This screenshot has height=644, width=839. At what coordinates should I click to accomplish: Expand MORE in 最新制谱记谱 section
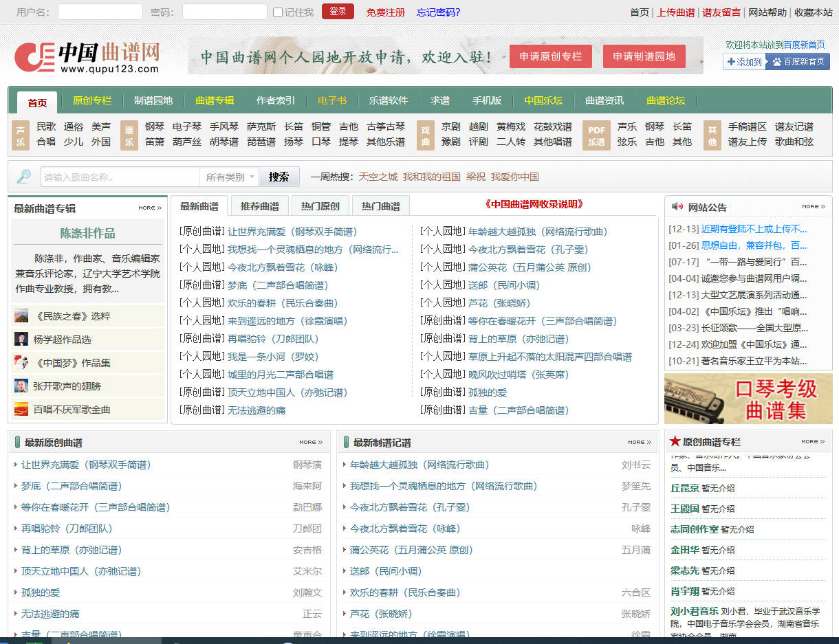[x=639, y=442]
